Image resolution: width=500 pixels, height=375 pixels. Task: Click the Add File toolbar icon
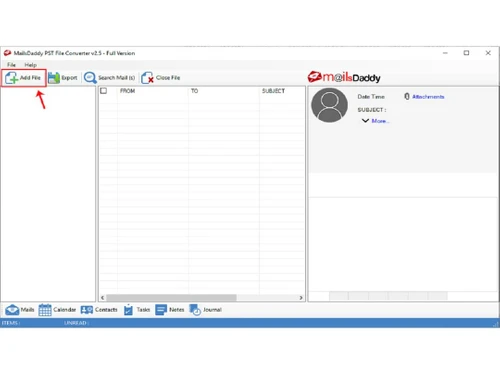coord(12,78)
